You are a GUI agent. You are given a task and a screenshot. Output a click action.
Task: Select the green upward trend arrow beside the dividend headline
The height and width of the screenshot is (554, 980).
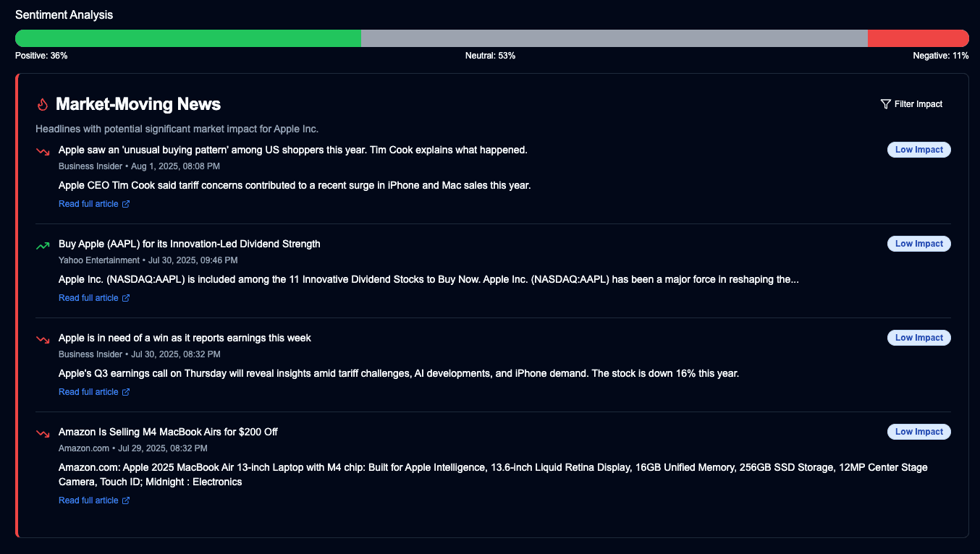pyautogui.click(x=42, y=244)
